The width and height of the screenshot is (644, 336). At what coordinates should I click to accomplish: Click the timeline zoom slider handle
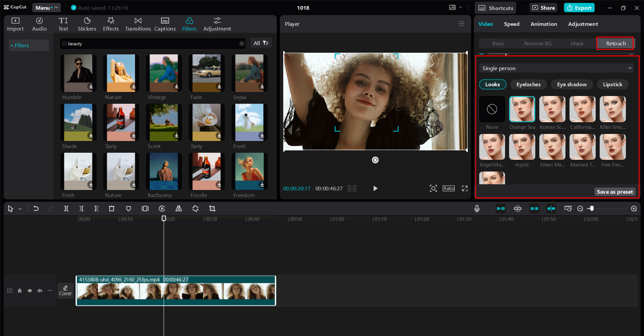tap(592, 209)
